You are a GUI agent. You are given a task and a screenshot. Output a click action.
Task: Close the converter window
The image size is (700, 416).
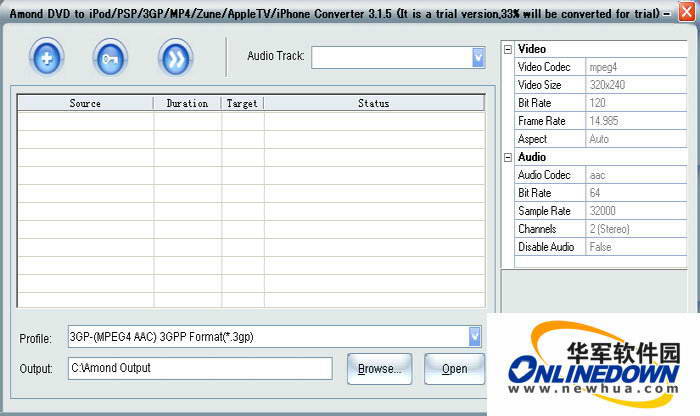coord(687,12)
